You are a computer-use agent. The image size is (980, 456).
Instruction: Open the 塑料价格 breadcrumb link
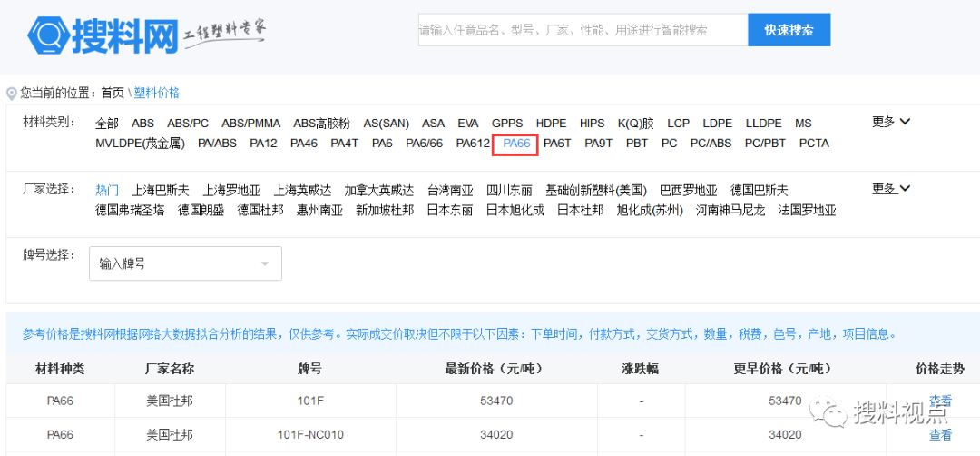(157, 94)
